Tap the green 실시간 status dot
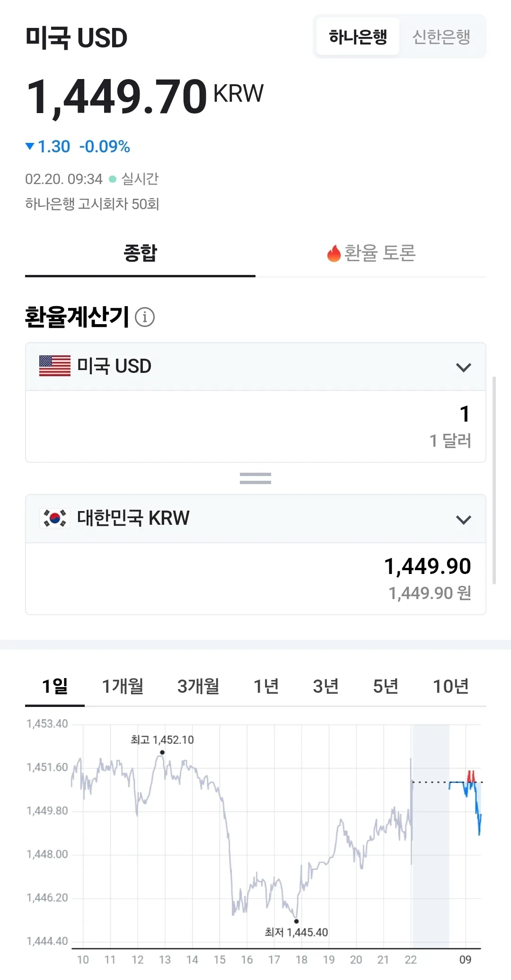Image resolution: width=511 pixels, height=980 pixels. [113, 179]
